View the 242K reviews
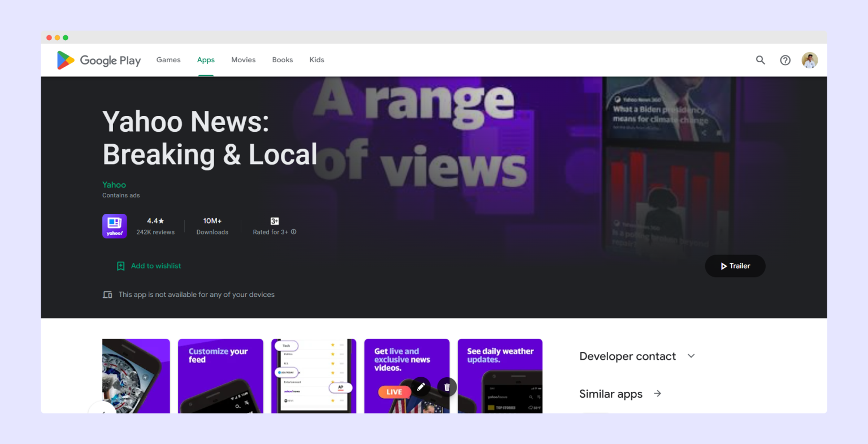The width and height of the screenshot is (868, 444). click(x=155, y=232)
